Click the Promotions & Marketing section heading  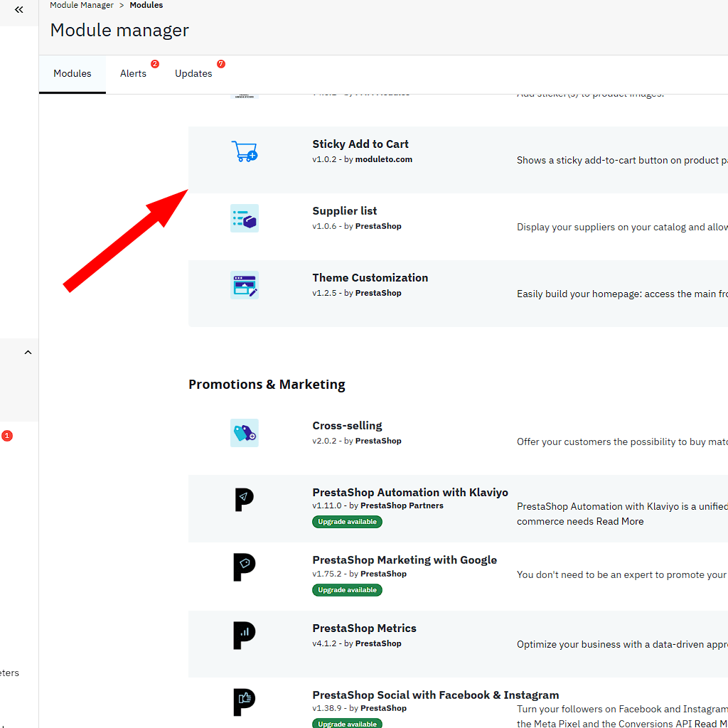(x=267, y=385)
